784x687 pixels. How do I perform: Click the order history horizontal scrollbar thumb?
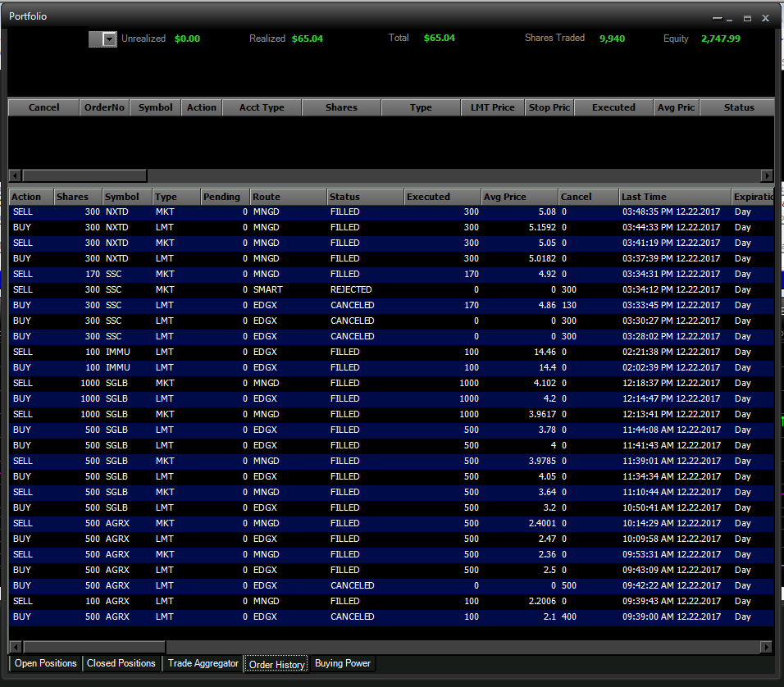[94, 647]
